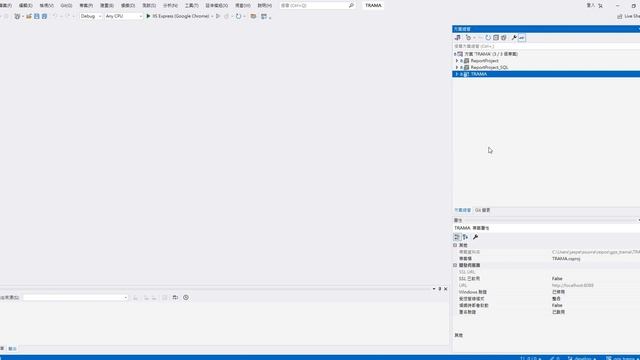Select the Windows Authentication property value

558,292
